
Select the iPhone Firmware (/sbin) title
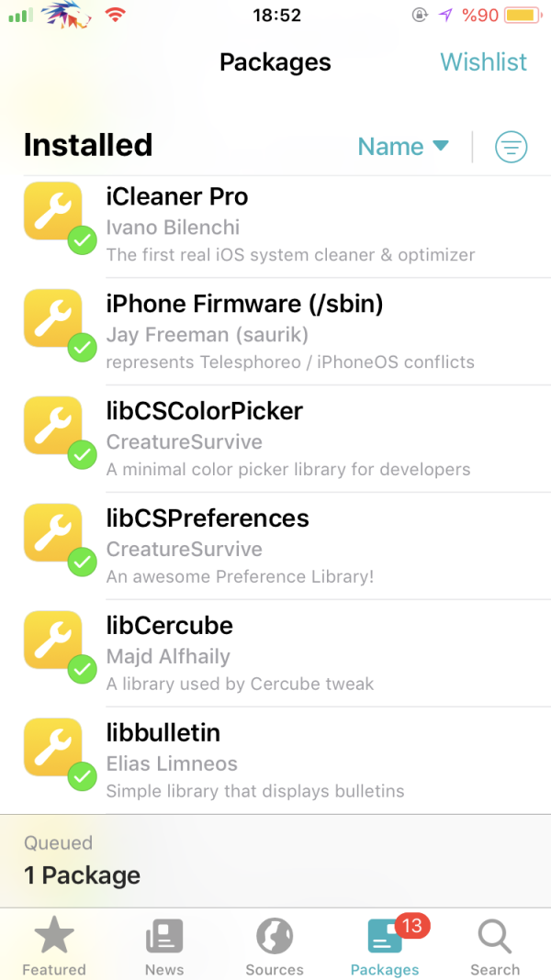[244, 304]
